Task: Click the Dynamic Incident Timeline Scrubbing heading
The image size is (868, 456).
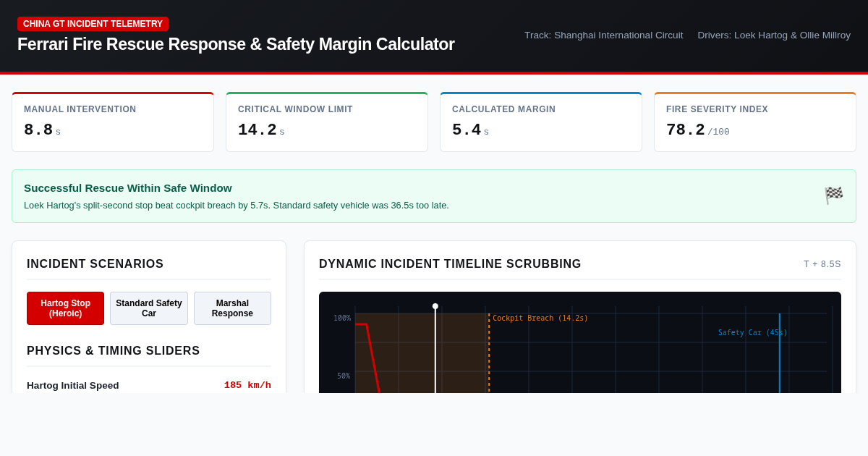Action: tap(450, 264)
